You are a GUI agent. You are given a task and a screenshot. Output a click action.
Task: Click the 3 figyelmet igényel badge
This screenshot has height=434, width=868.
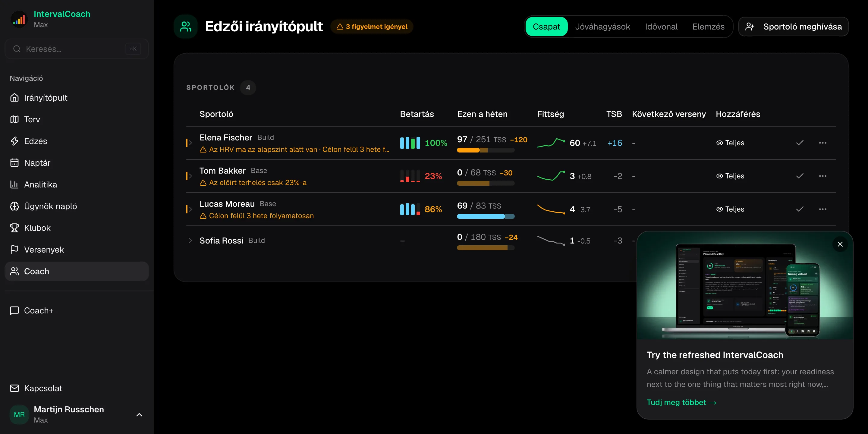pos(372,27)
